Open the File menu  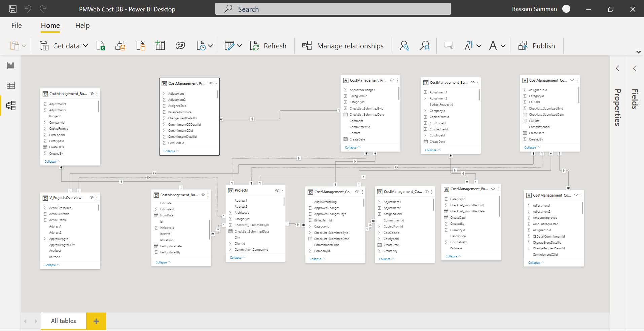(16, 26)
